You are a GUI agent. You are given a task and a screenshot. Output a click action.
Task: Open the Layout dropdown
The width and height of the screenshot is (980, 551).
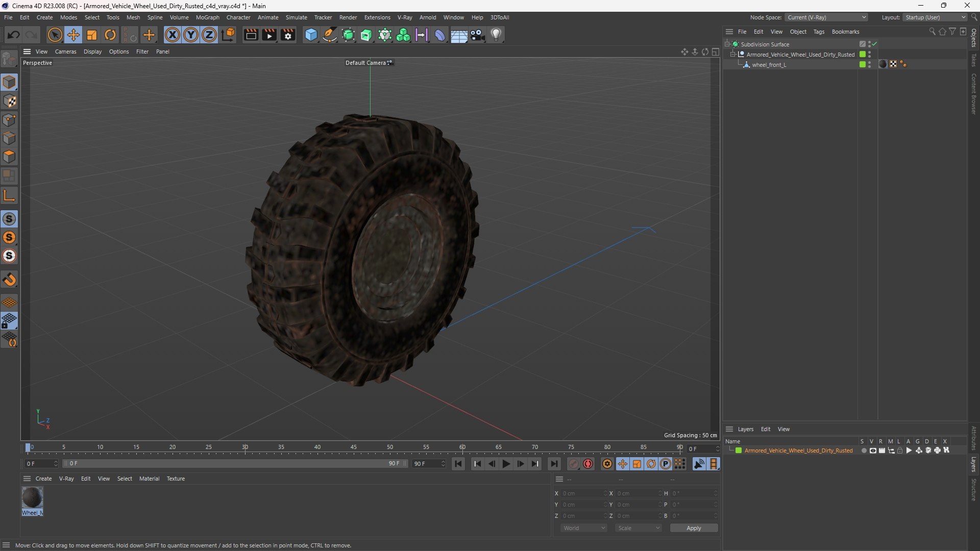(935, 17)
